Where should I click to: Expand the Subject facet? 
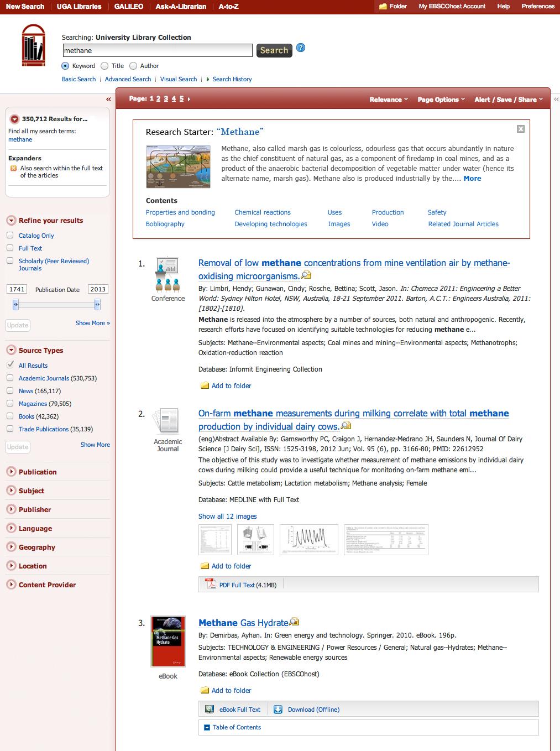pyautogui.click(x=11, y=491)
